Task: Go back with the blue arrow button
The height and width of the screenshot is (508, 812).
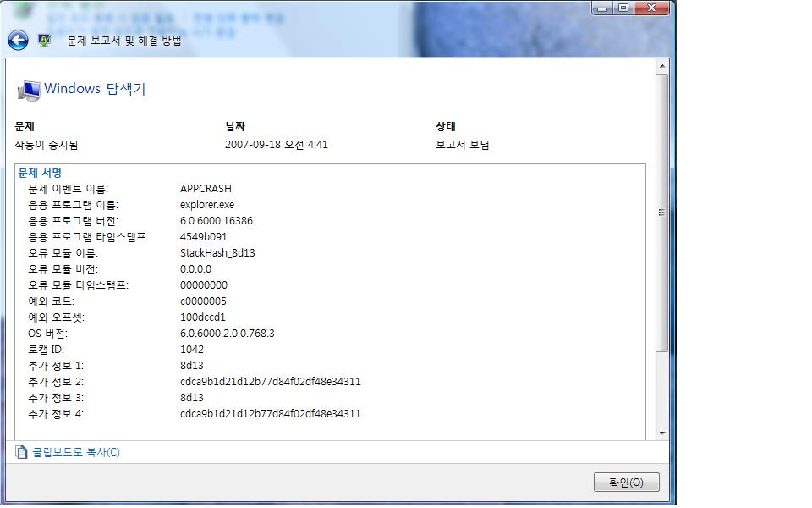Action: coord(18,41)
